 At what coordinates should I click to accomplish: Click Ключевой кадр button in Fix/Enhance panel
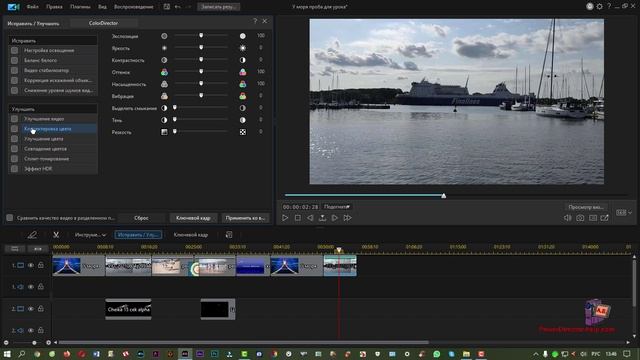point(193,218)
